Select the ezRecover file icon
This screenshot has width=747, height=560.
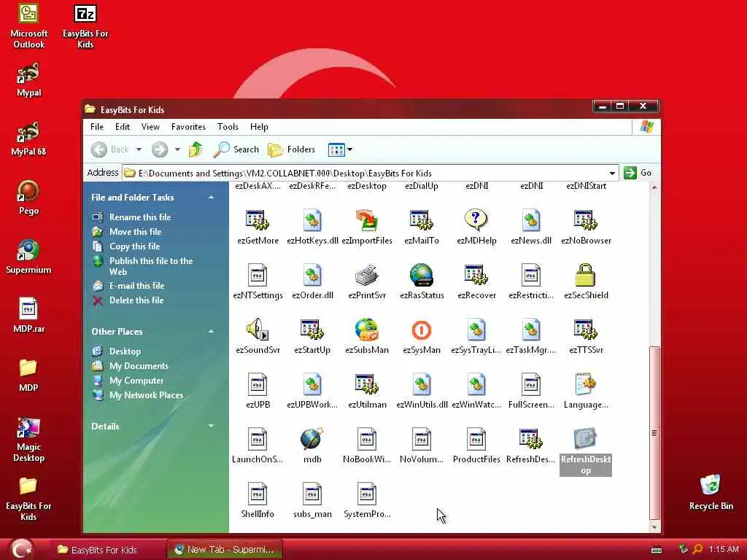[x=476, y=275]
